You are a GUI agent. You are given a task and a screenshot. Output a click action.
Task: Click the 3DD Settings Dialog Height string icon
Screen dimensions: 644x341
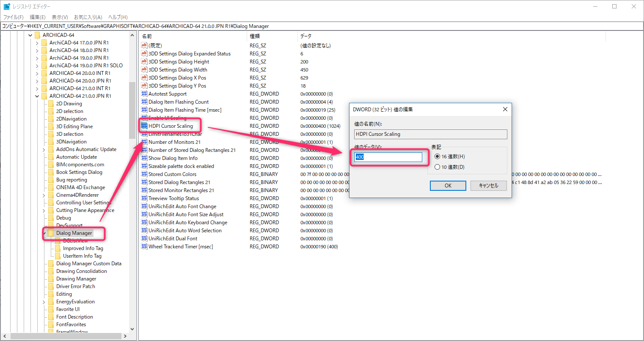pyautogui.click(x=144, y=62)
